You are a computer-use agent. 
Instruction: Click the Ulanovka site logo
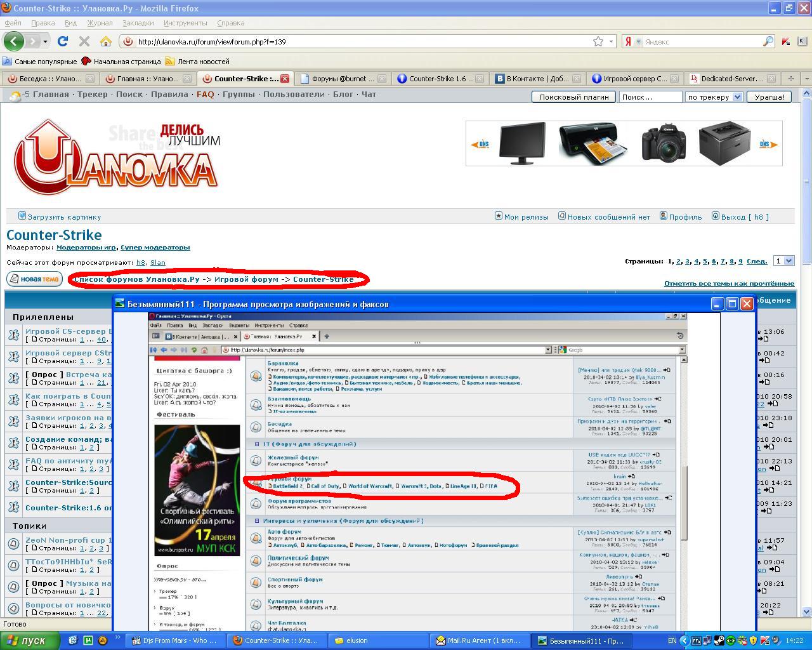point(117,157)
